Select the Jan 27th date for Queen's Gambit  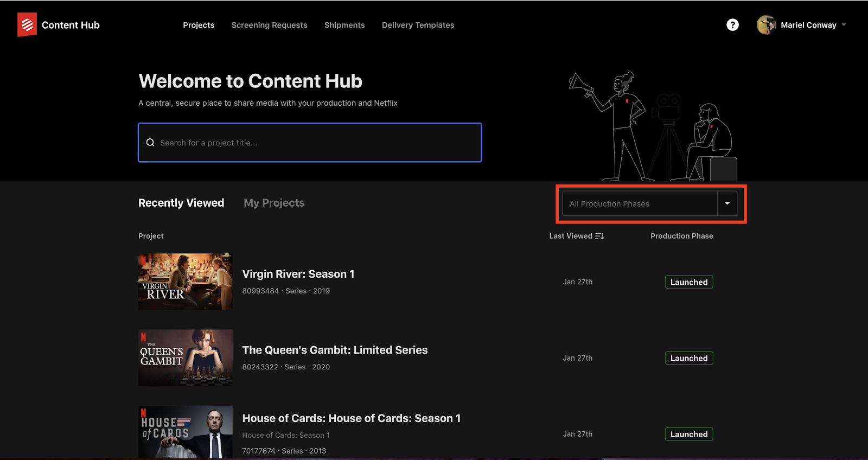tap(578, 358)
